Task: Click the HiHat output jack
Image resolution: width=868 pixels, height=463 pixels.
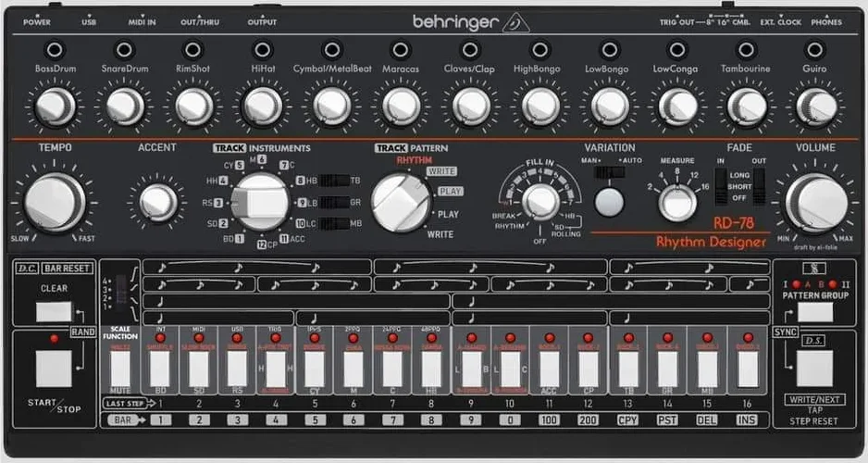Action: pos(263,50)
